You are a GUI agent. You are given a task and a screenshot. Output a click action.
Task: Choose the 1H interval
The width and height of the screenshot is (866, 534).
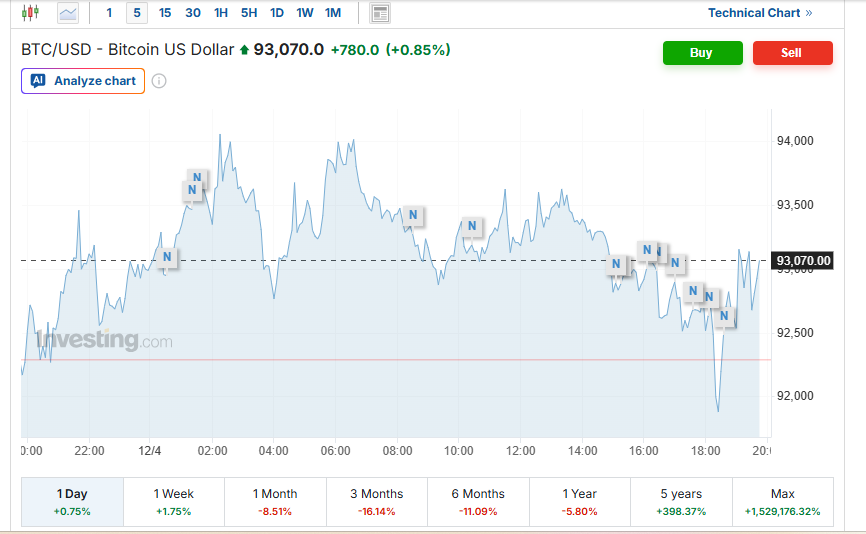coord(221,13)
